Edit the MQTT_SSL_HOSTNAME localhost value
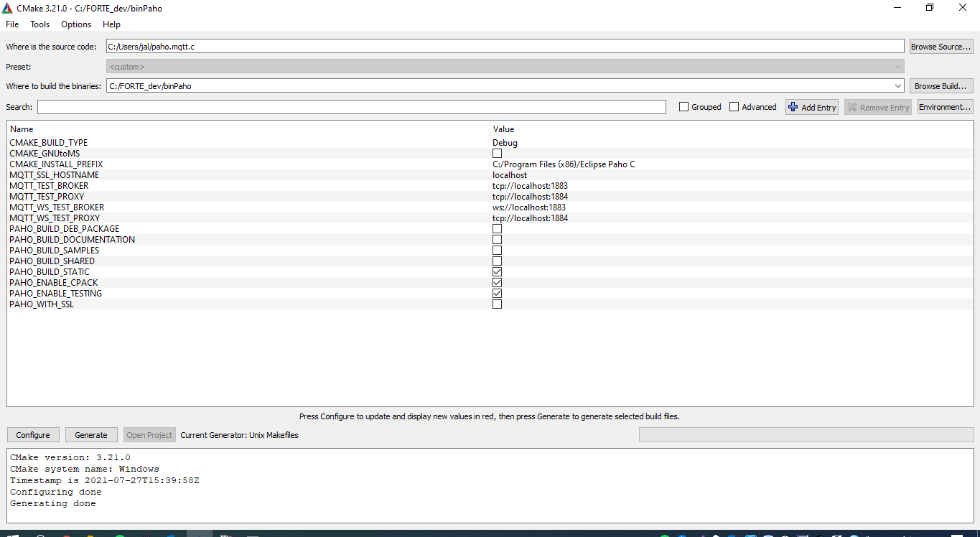Viewport: 980px width, 537px height. click(510, 175)
